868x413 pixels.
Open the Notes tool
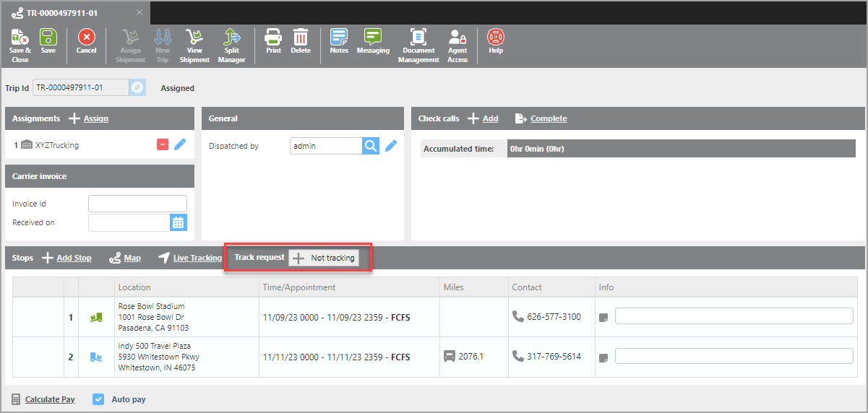point(339,38)
